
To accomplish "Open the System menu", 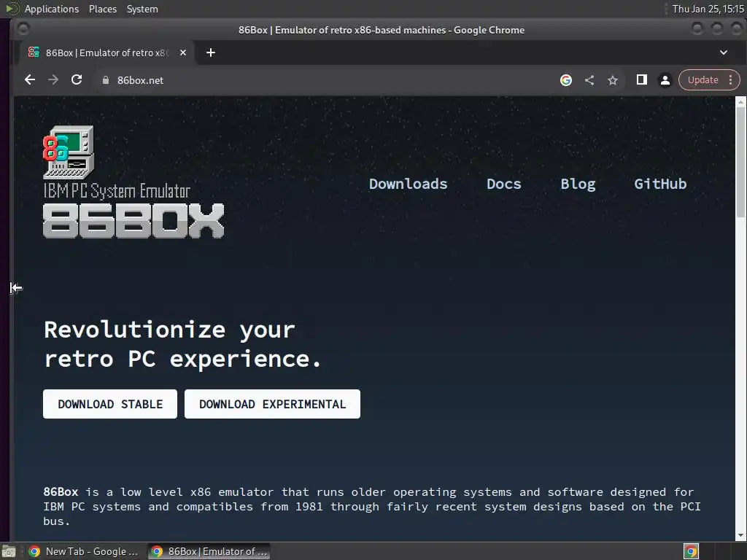I will [x=142, y=9].
